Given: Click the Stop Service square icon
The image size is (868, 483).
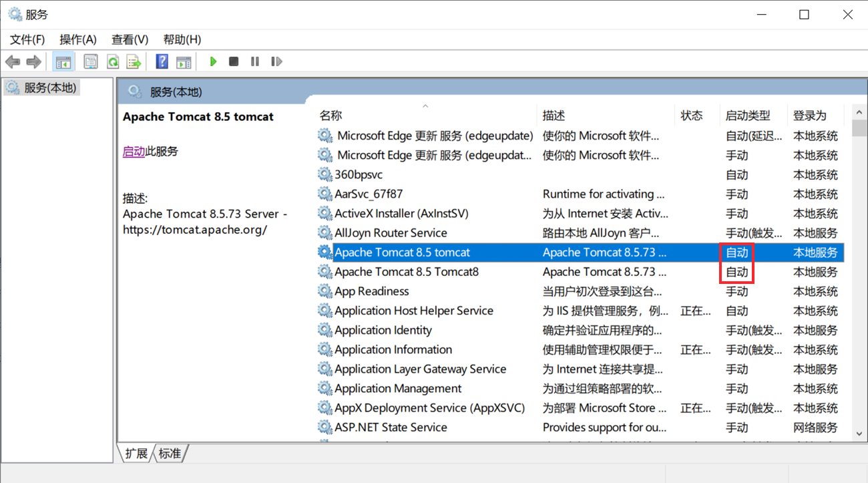Looking at the screenshot, I should click(234, 61).
